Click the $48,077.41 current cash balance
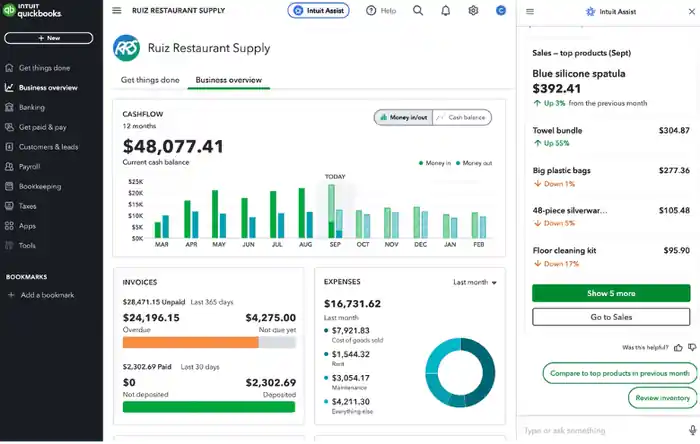The width and height of the screenshot is (700, 444). [x=173, y=146]
